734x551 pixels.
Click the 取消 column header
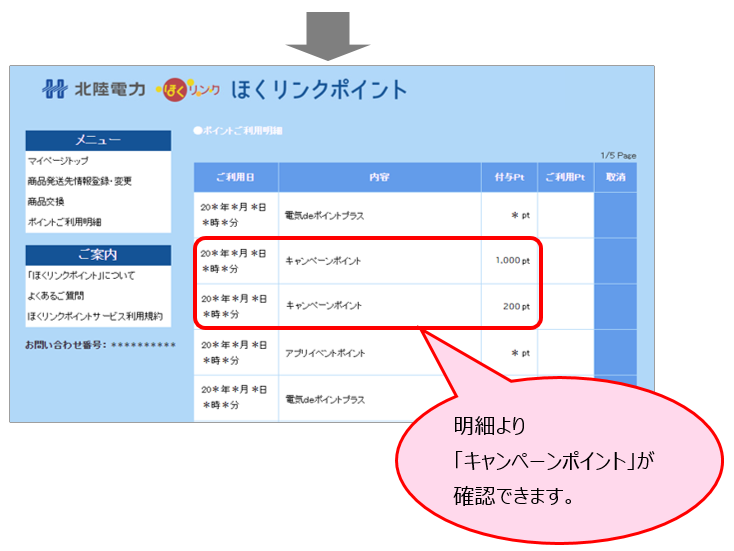click(x=615, y=177)
